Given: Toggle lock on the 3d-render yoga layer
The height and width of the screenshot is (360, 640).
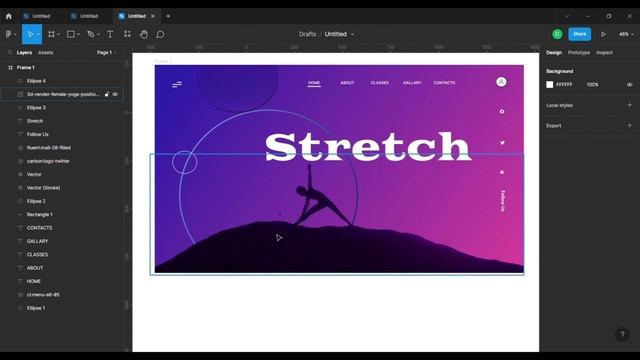Looking at the screenshot, I should [x=107, y=94].
